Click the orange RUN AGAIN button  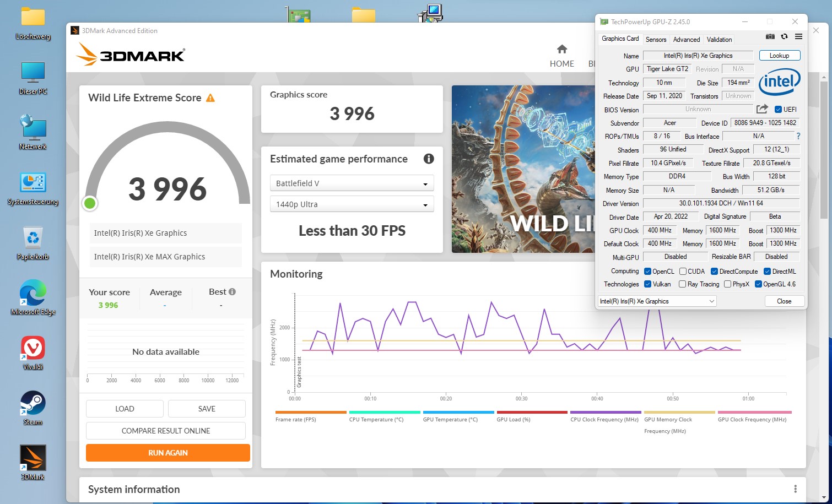168,453
